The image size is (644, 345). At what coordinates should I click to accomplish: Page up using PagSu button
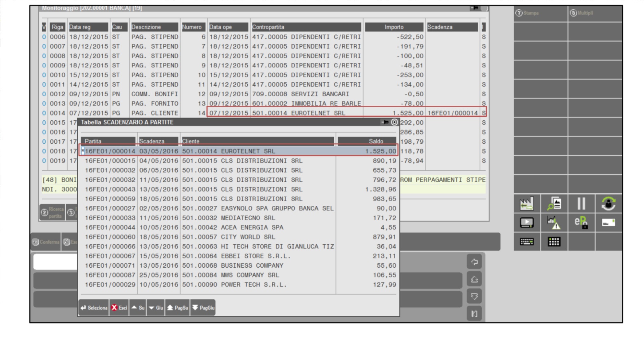178,308
